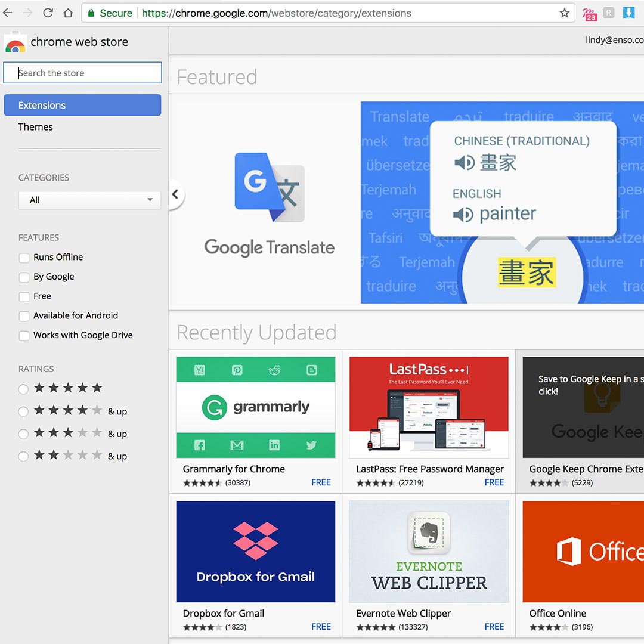
Task: Click the Dropbox logo in the Gmail tile
Action: [255, 540]
